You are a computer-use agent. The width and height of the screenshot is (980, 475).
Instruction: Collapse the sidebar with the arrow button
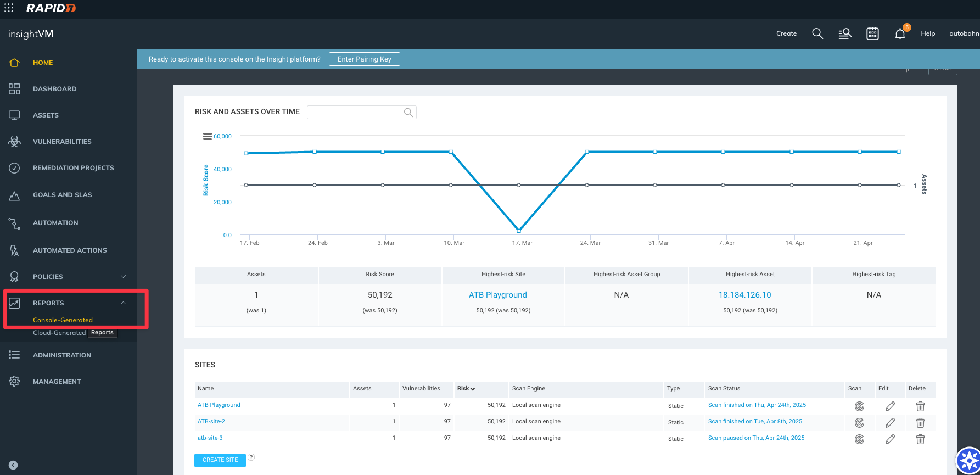coord(13,465)
